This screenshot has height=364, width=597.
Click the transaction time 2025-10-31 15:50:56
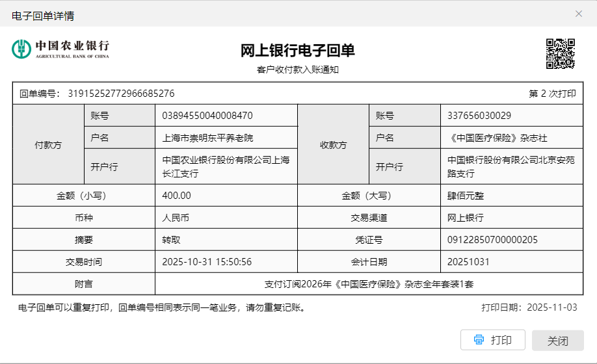(x=207, y=262)
